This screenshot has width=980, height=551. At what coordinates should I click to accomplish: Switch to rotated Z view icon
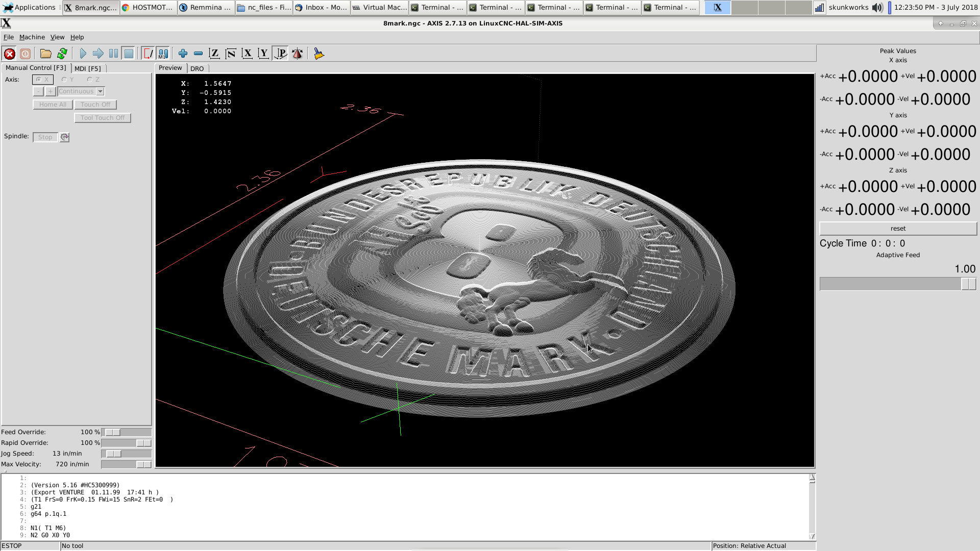(231, 54)
